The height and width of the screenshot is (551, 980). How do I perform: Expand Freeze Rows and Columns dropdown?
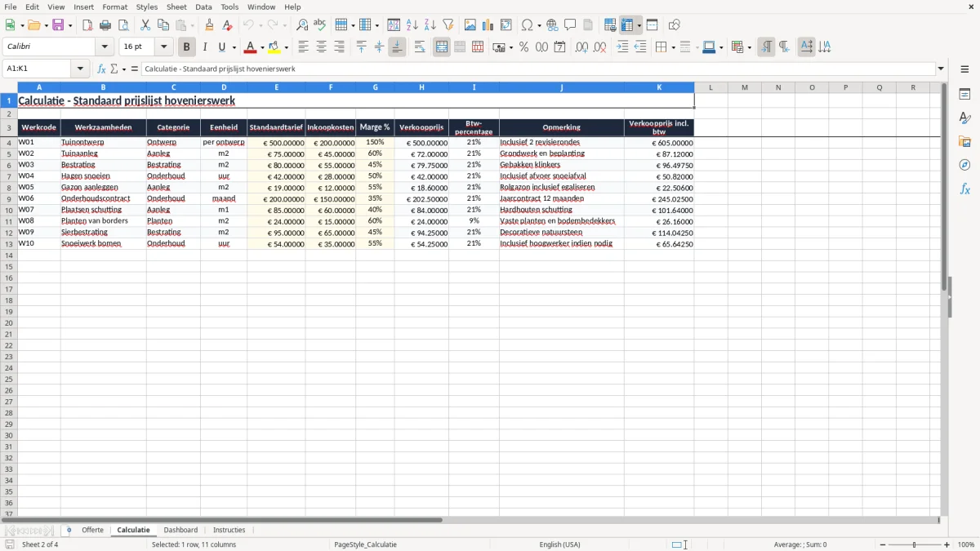[639, 25]
